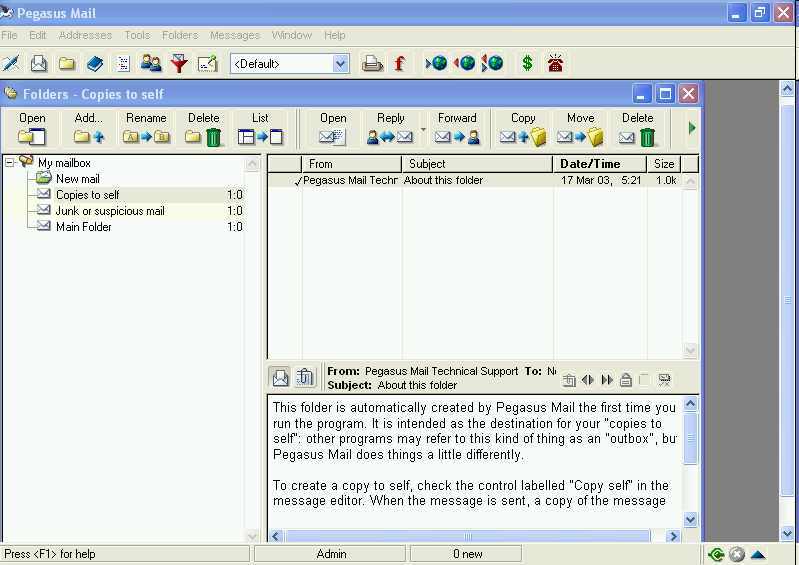Click the red letter f font icon
Viewport: 799px width, 565px height.
pyautogui.click(x=400, y=64)
